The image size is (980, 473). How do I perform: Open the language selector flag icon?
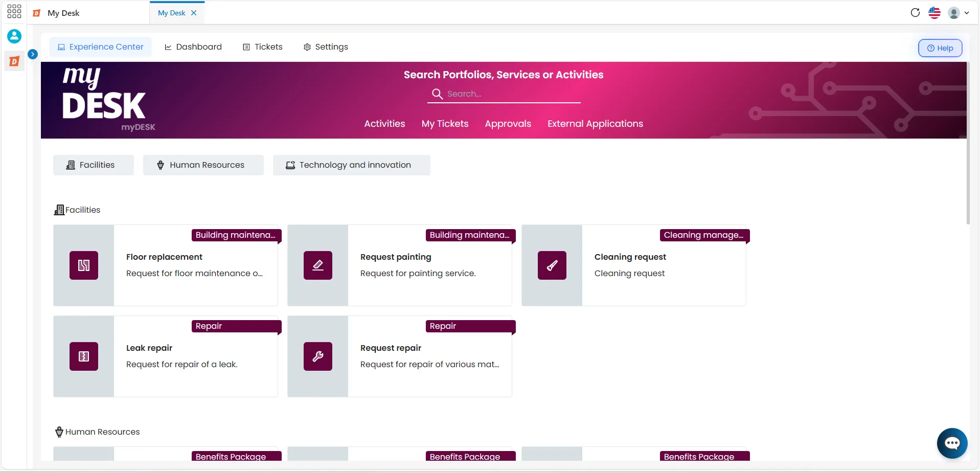935,13
